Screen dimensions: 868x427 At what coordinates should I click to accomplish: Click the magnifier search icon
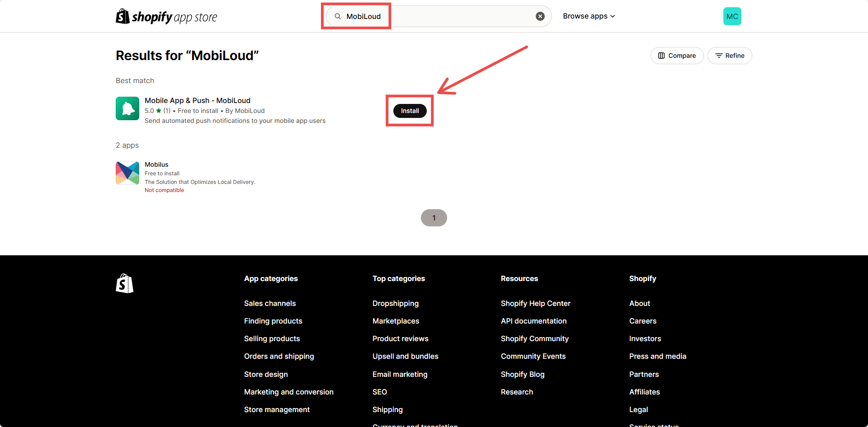[338, 16]
